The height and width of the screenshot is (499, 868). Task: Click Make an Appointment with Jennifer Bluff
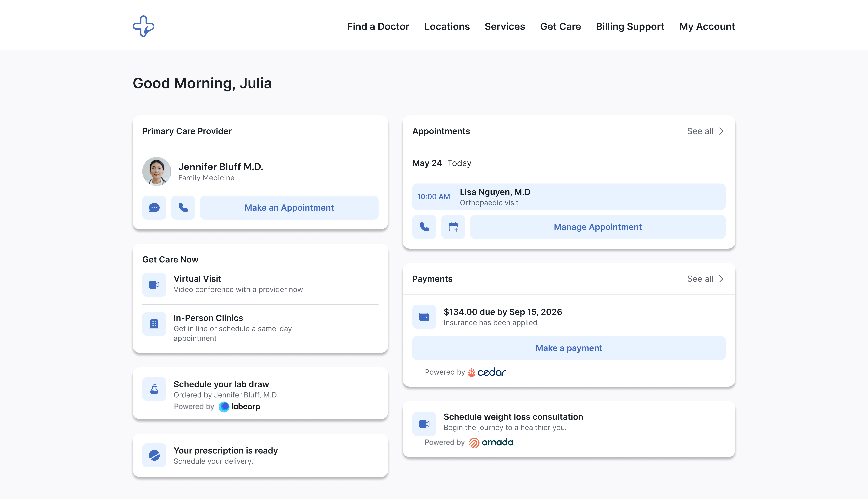click(289, 207)
